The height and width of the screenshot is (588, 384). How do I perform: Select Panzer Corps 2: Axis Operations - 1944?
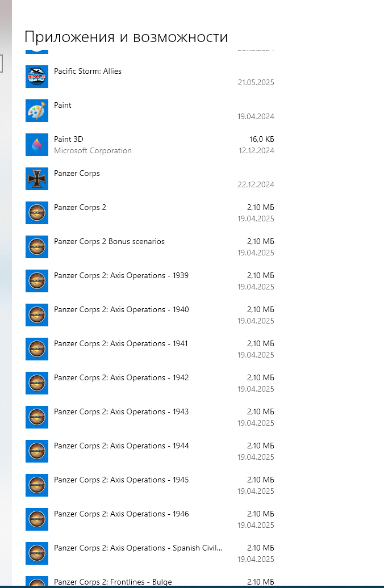(150, 452)
